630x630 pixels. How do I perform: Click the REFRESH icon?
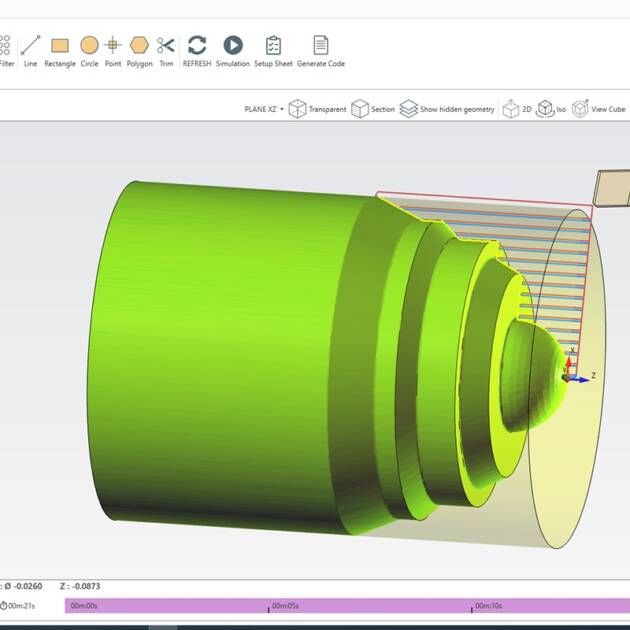click(x=197, y=46)
